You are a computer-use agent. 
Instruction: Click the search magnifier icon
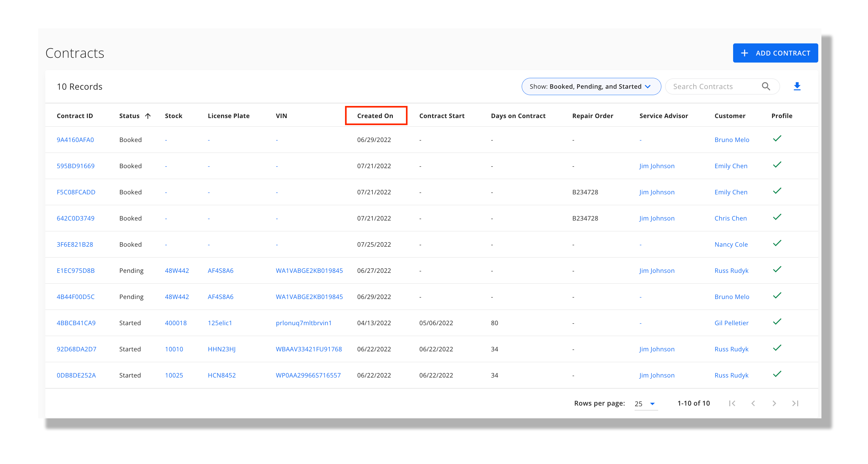766,86
